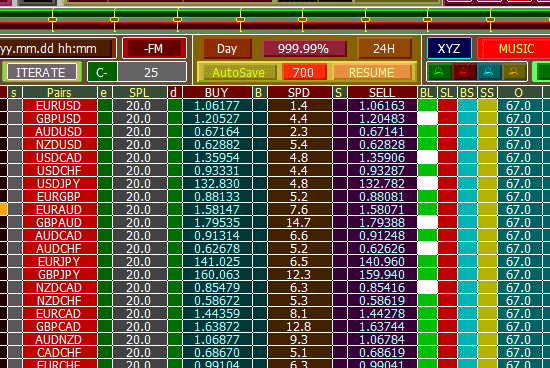Click the 24H button
Image resolution: width=550 pixels, height=368 pixels.
point(384,48)
